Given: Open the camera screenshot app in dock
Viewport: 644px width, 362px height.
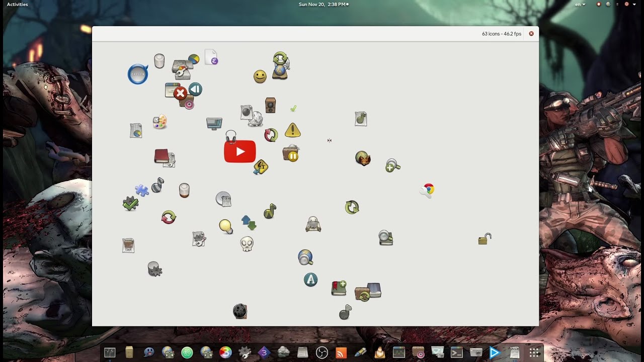Looking at the screenshot, I should 476,352.
